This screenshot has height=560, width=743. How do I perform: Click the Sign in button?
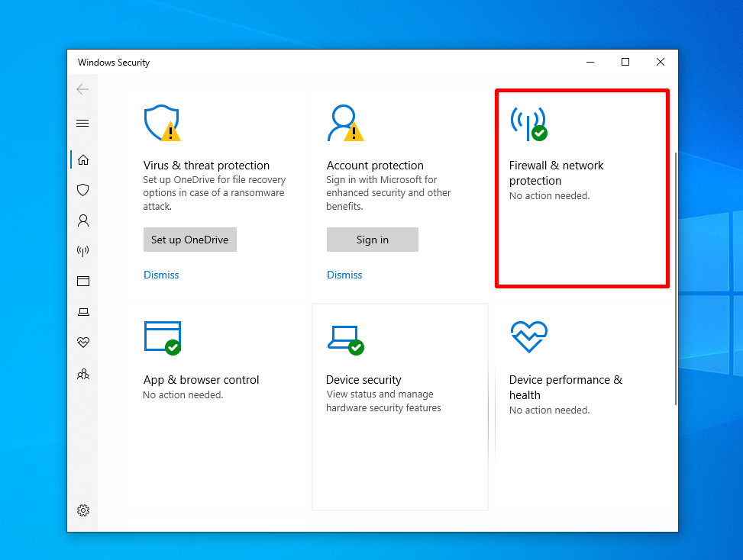pos(373,240)
